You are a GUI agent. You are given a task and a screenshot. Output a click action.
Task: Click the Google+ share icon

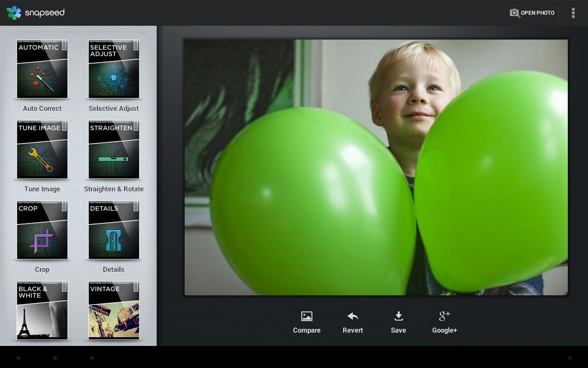pos(444,316)
